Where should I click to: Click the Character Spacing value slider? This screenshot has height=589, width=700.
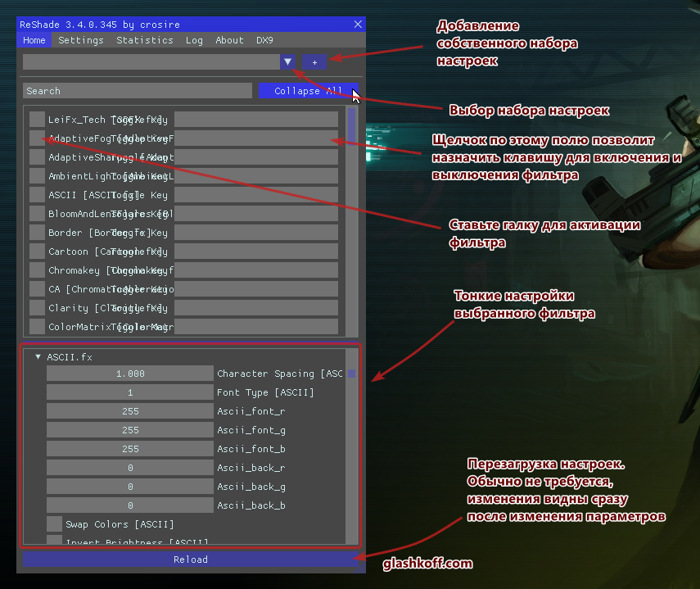pos(129,374)
